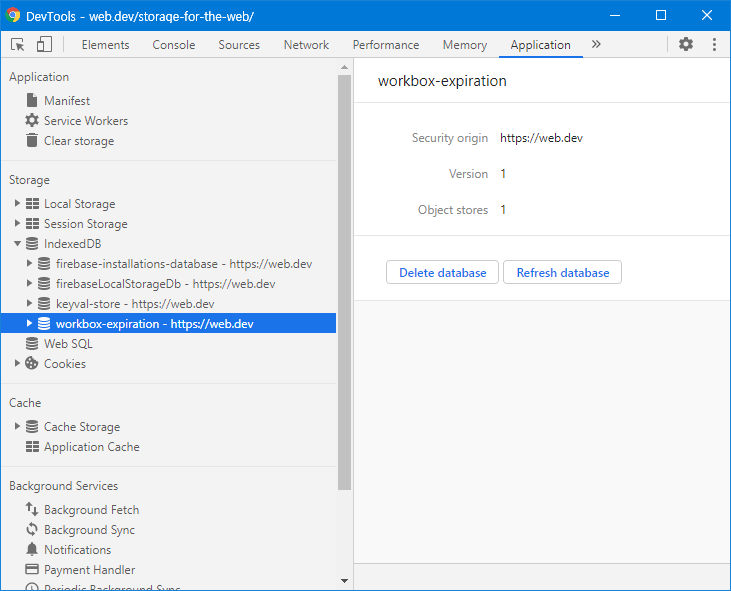Select the Web SQL label

68,344
